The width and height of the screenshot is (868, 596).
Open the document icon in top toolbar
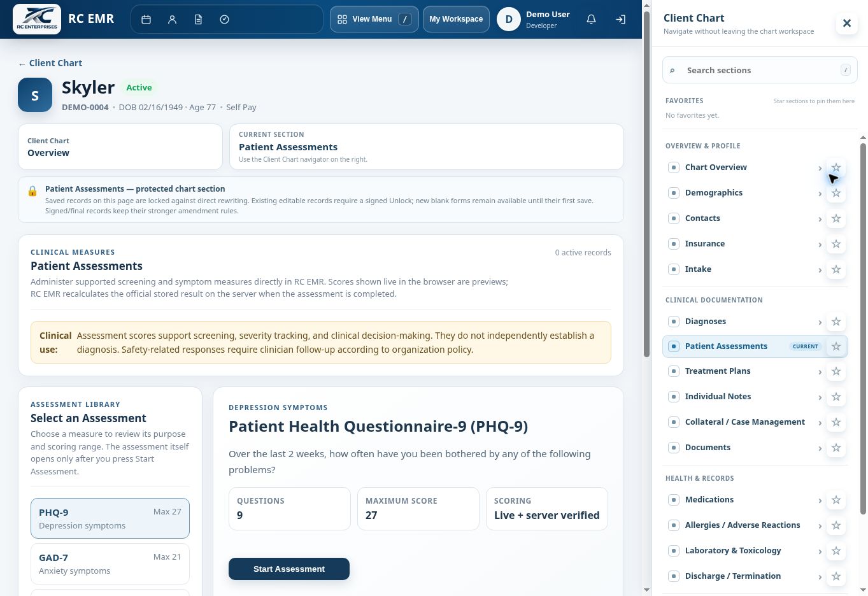[x=198, y=20]
